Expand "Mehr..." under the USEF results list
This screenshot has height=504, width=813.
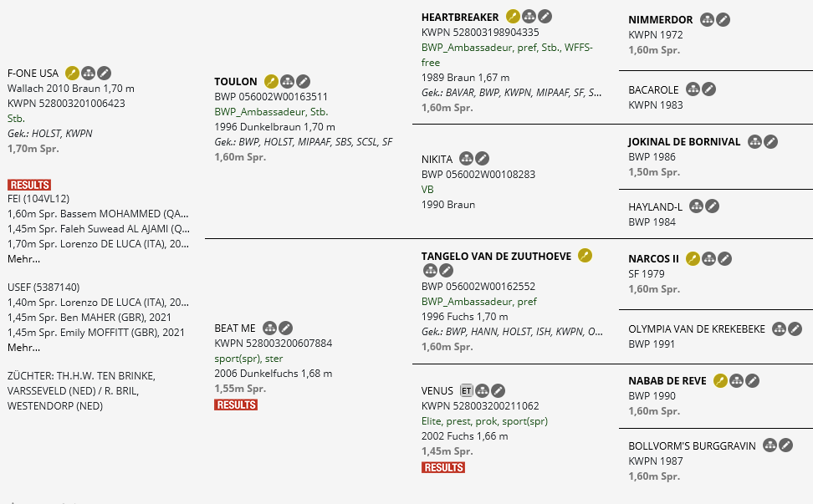pyautogui.click(x=23, y=347)
